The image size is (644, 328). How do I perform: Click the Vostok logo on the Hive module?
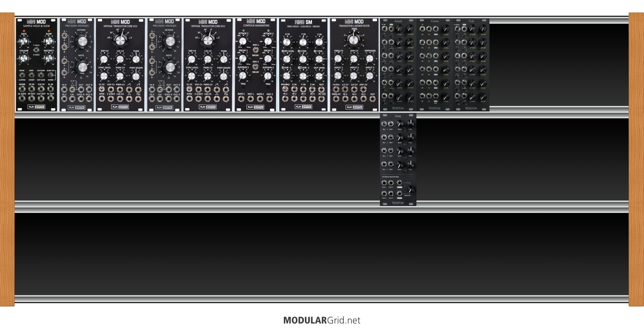point(398,203)
